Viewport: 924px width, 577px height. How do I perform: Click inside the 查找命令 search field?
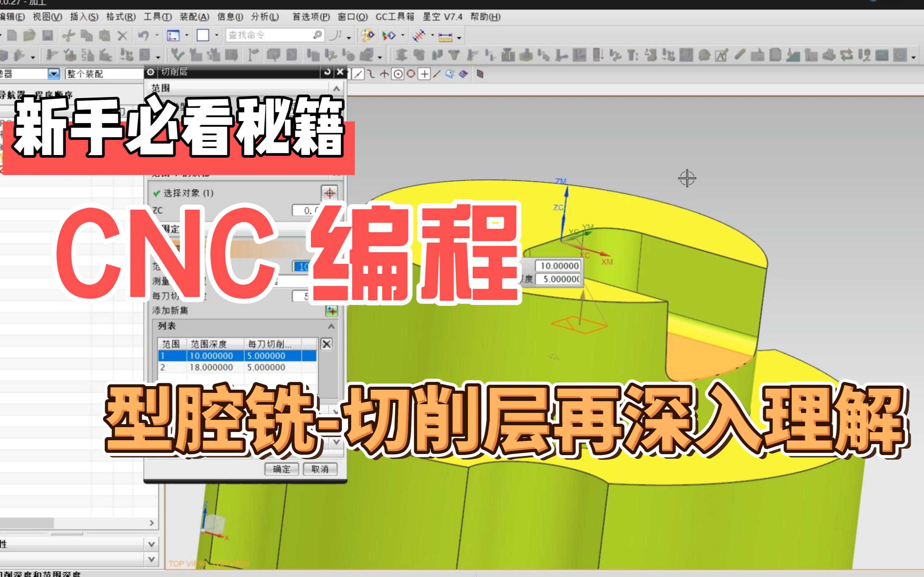267,35
